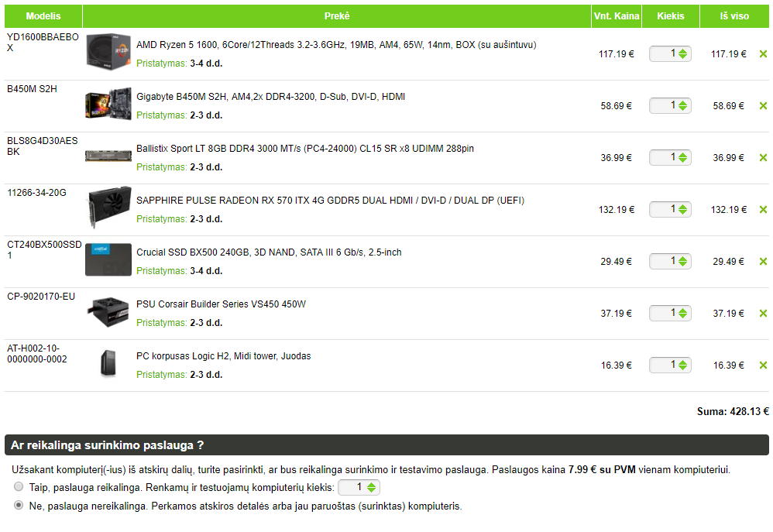Screen dimensions: 773x532
Task: View the Ballistix Sport LT RAM thumbnail
Action: [x=108, y=156]
